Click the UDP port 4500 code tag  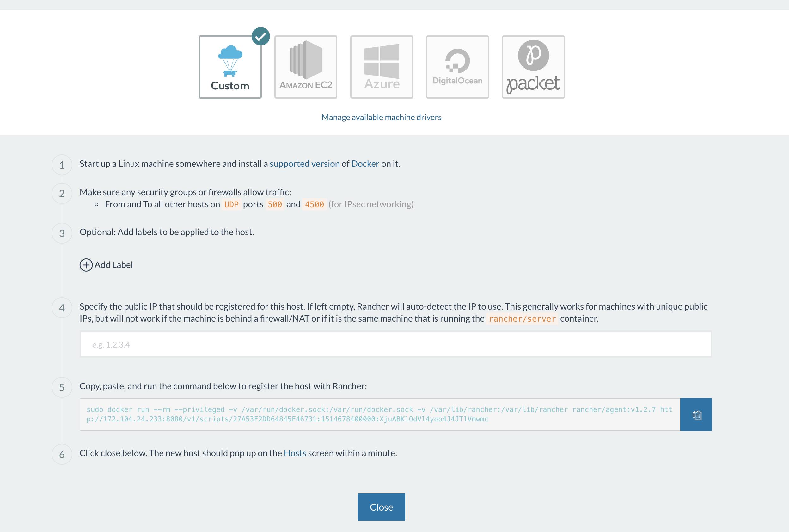(x=315, y=205)
